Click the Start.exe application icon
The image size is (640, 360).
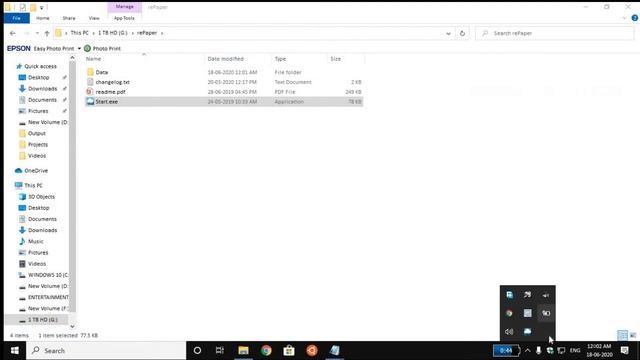pyautogui.click(x=90, y=102)
